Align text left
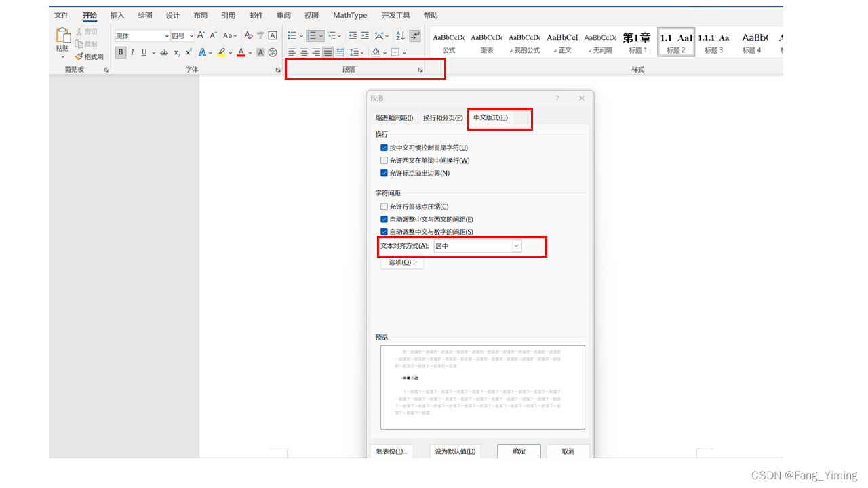Viewport: 868px width, 488px height. 292,52
